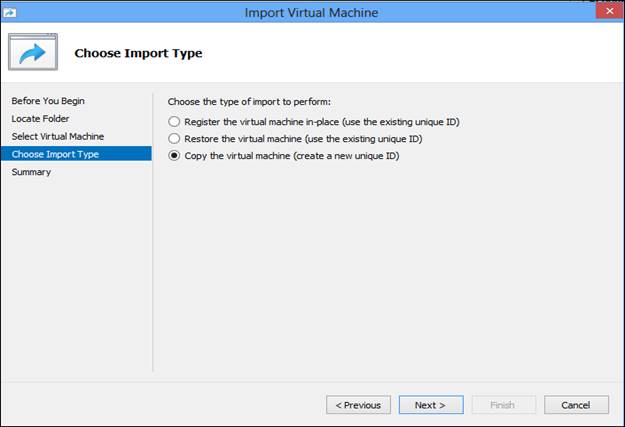The height and width of the screenshot is (427, 625).
Task: Click the greyed-out Finish button
Action: (503, 405)
